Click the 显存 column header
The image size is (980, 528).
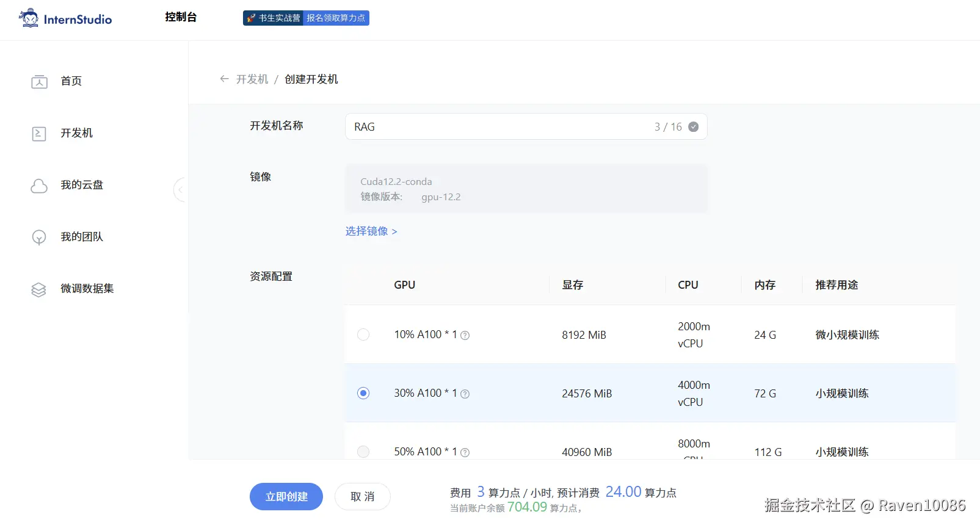573,285
